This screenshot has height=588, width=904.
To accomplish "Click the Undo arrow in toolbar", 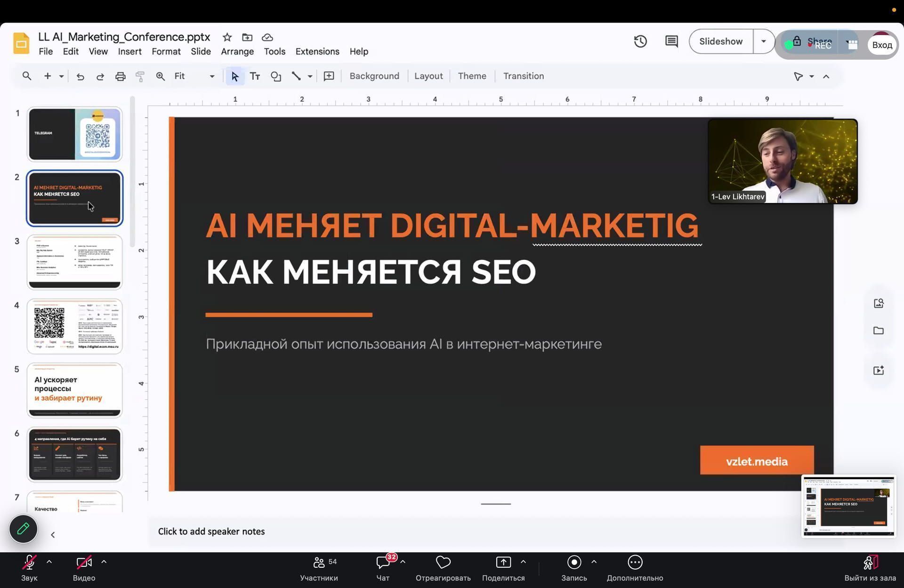I will (x=80, y=76).
